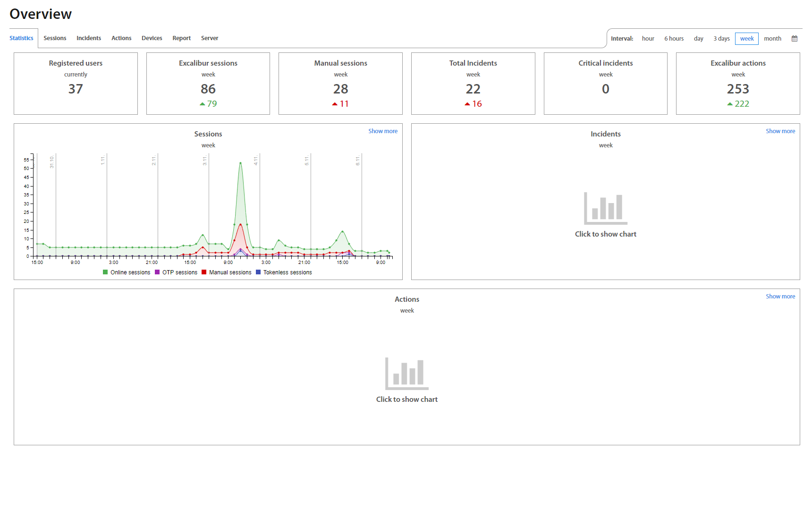The height and width of the screenshot is (510, 812).
Task: Click Show more on Sessions chart
Action: coord(382,131)
